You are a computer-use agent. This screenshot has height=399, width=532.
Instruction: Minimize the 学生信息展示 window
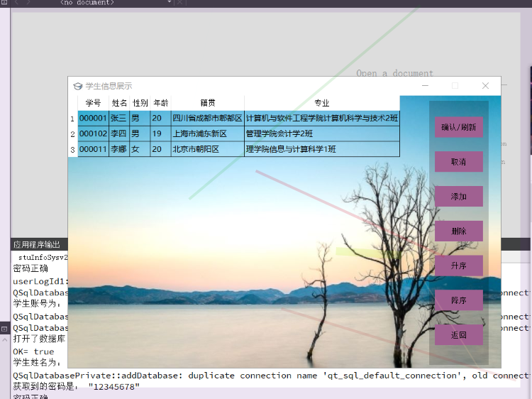click(425, 86)
